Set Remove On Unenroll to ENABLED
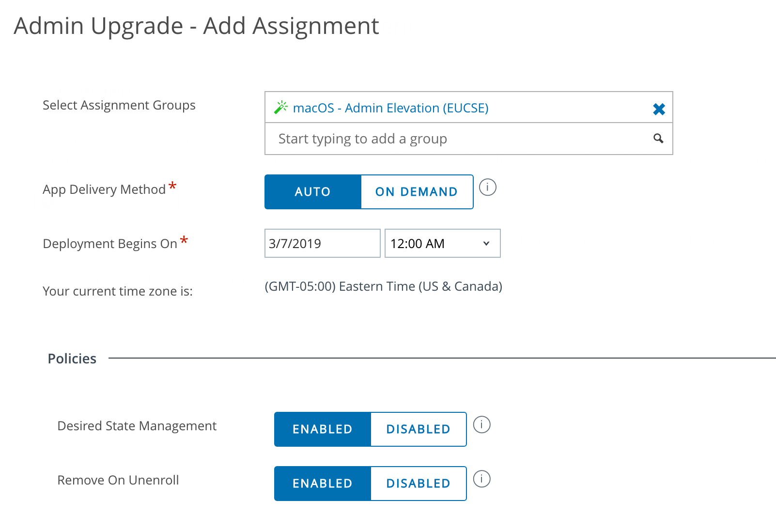776x532 pixels. point(323,484)
